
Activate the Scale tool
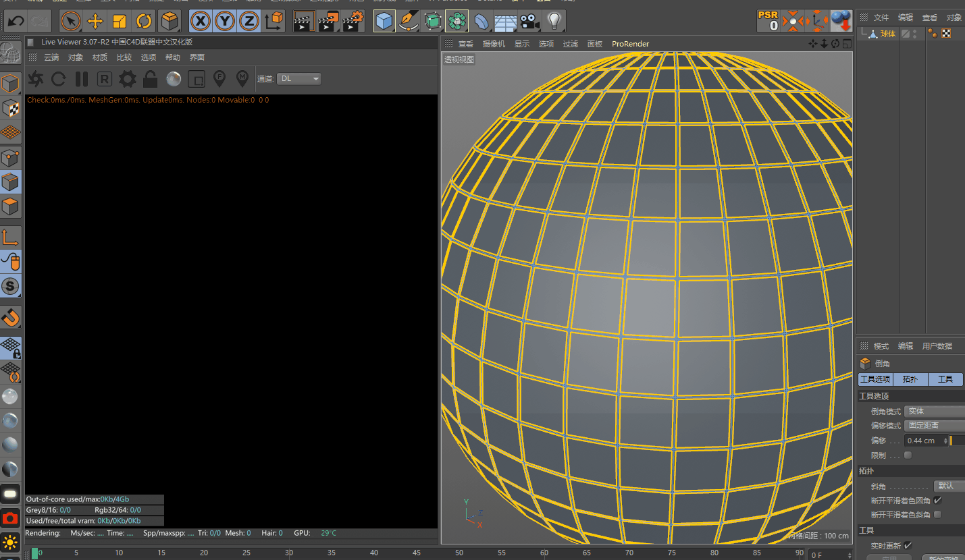pyautogui.click(x=120, y=21)
